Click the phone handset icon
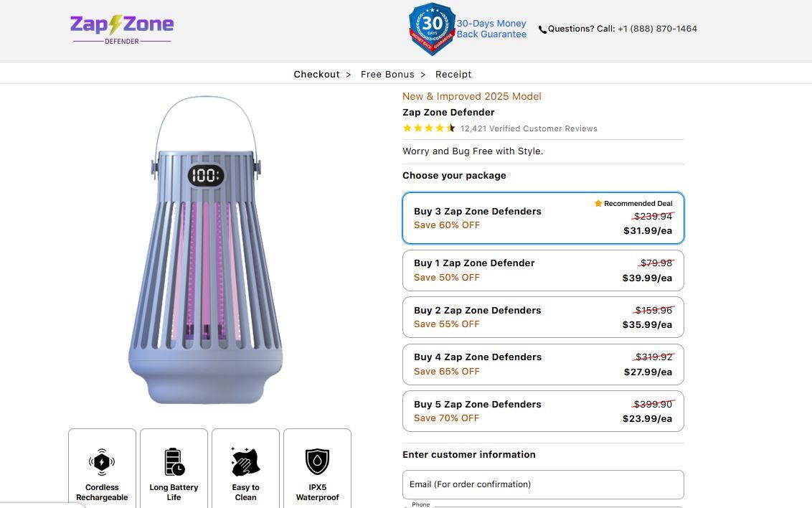812x508 pixels. tap(542, 29)
